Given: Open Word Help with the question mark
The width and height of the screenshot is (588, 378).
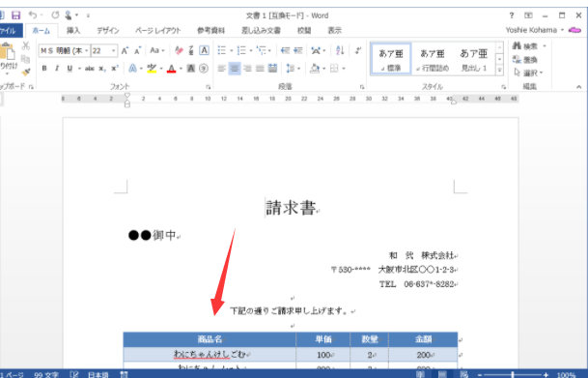Looking at the screenshot, I should tap(512, 15).
